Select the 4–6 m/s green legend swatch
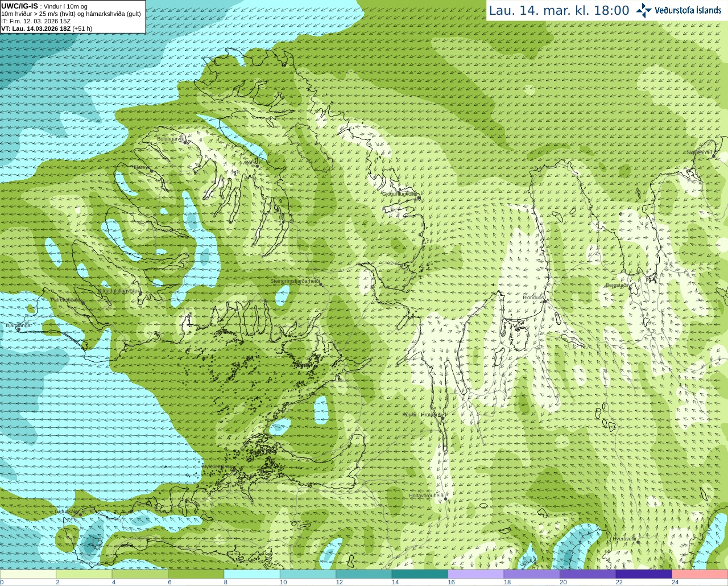 [140, 574]
